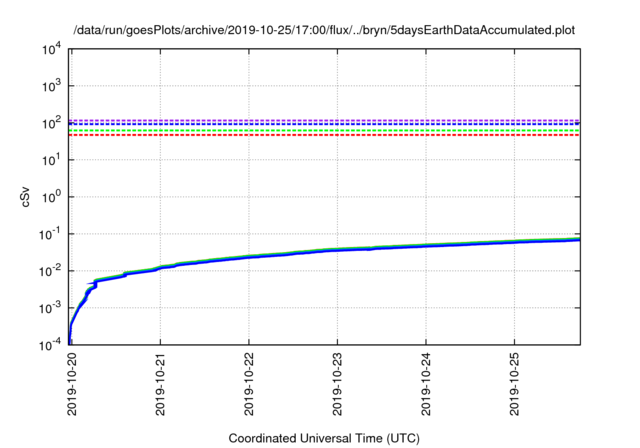The image size is (640, 448).
Task: Click the 10^-3 y-axis tick label
Action: coord(49,308)
